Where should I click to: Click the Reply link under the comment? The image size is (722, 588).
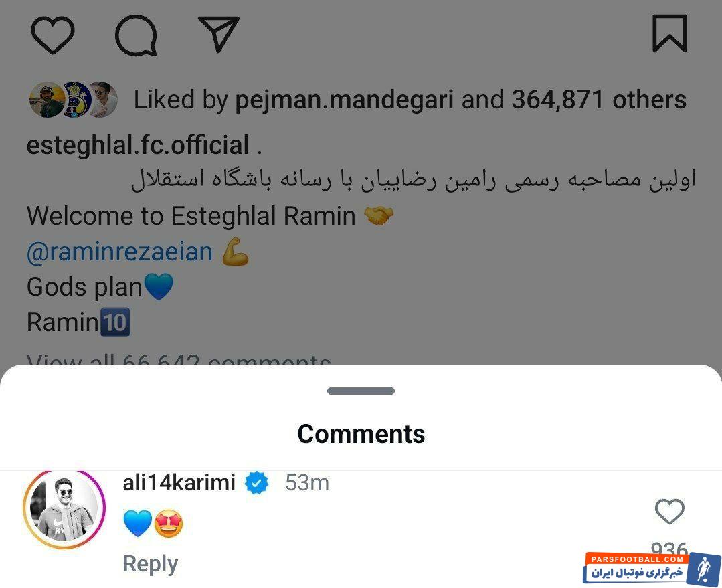150,564
